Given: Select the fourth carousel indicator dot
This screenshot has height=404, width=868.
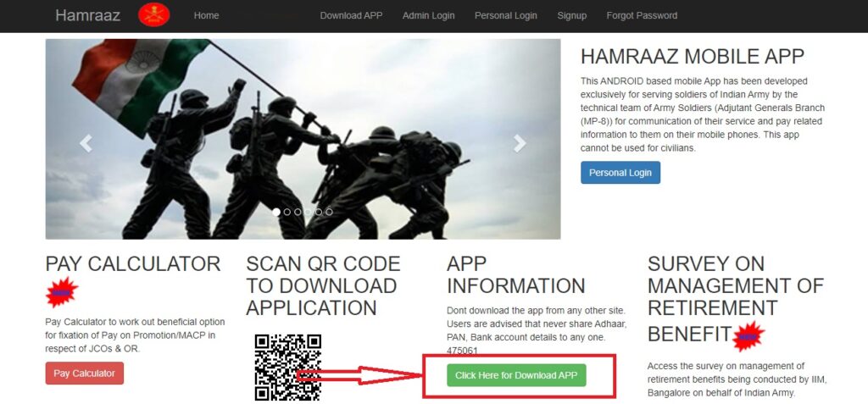Looking at the screenshot, I should (309, 212).
